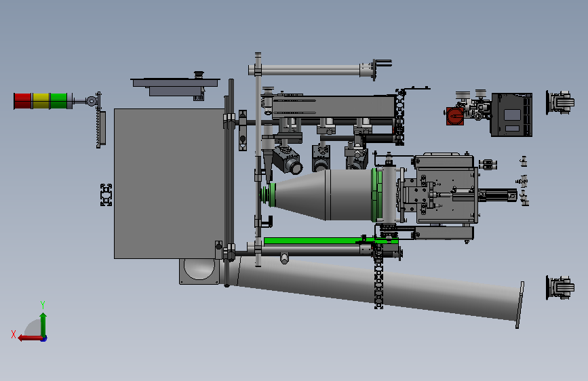Select the red rotary switch component
The width and height of the screenshot is (588, 381).
(454, 116)
